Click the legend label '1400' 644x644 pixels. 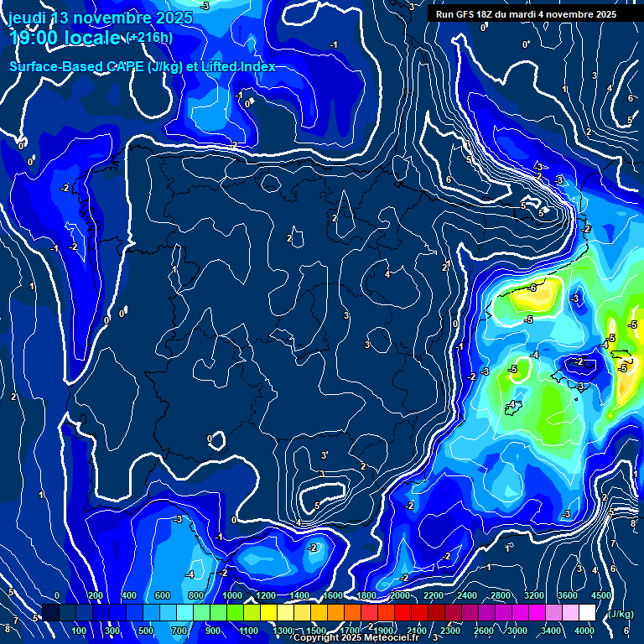point(299,595)
